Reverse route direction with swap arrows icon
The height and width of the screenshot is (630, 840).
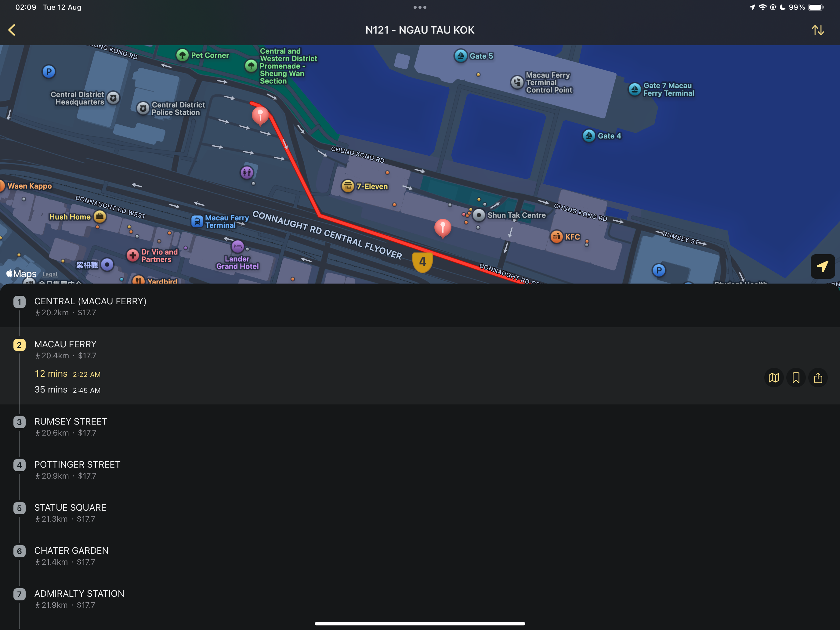pos(818,30)
